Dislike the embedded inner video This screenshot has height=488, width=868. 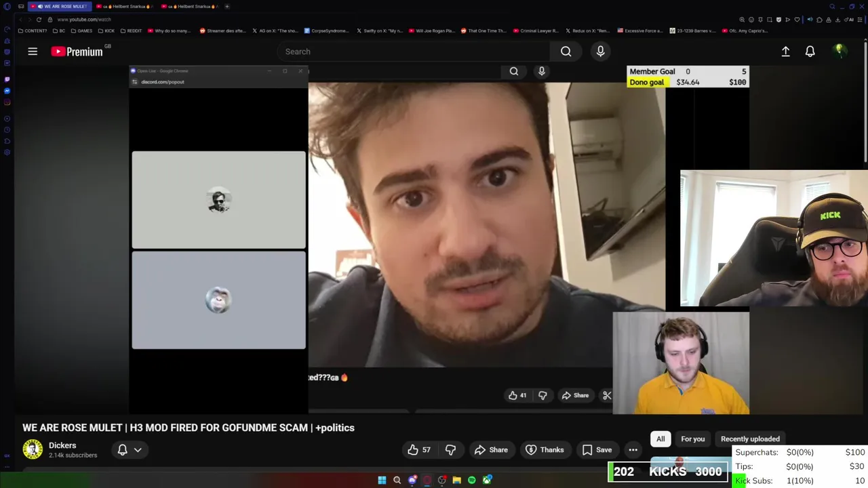pos(542,396)
